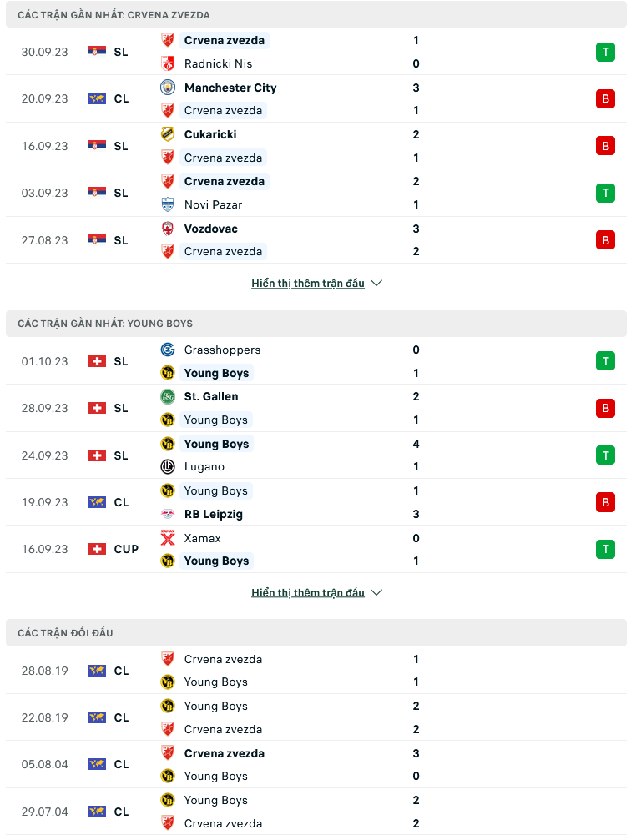Click the Novi Pazar team crest
This screenshot has width=631, height=840.
[168, 204]
